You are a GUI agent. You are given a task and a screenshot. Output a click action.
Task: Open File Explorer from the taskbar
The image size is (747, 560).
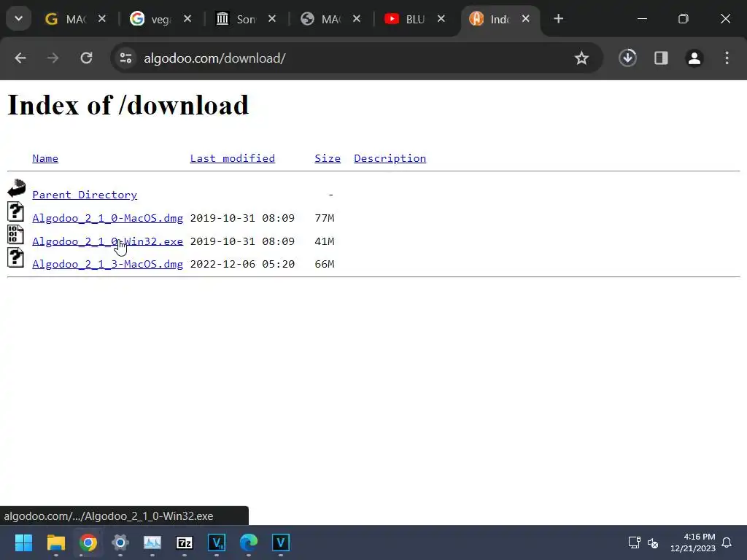click(55, 542)
